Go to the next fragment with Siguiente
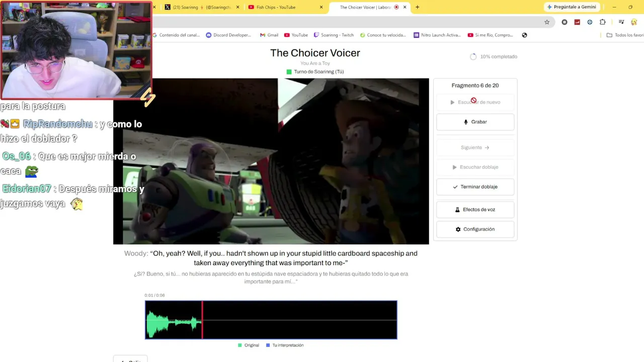 pos(475,147)
